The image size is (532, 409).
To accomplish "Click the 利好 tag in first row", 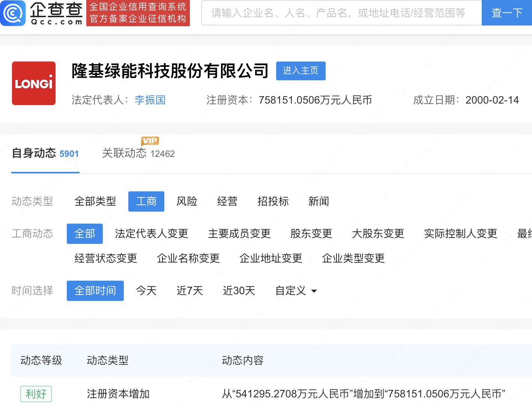I will [36, 394].
